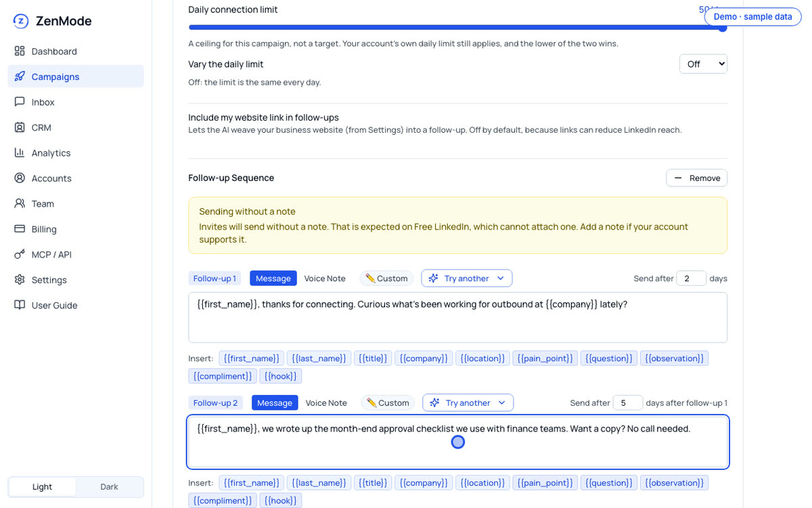Insert {{question}} into Follow-up 1
Image resolution: width=812 pixels, height=508 pixels.
609,358
